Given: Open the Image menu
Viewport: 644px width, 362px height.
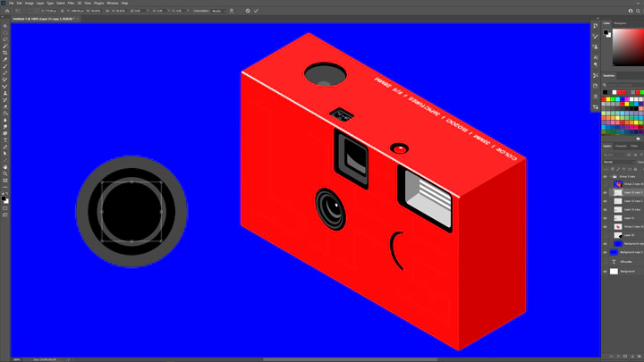Looking at the screenshot, I should pyautogui.click(x=30, y=3).
